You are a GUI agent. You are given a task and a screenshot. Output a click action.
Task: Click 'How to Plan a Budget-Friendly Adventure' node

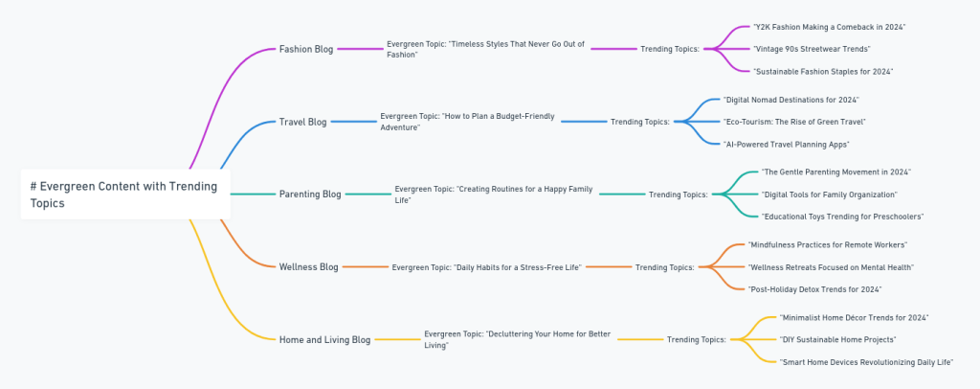(x=467, y=122)
